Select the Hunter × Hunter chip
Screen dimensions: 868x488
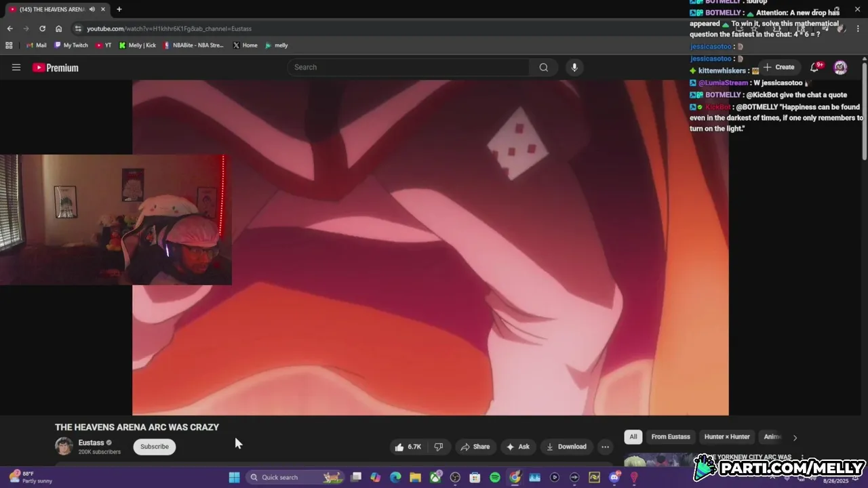(727, 437)
